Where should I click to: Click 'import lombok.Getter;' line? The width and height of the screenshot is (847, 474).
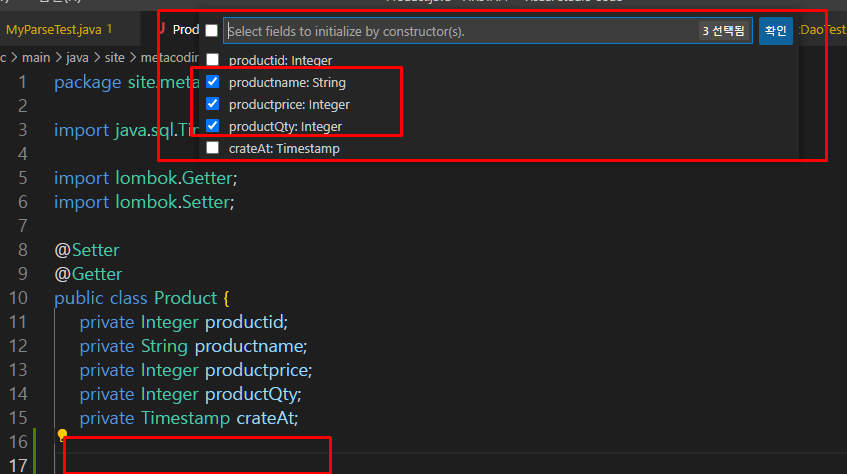pos(146,178)
